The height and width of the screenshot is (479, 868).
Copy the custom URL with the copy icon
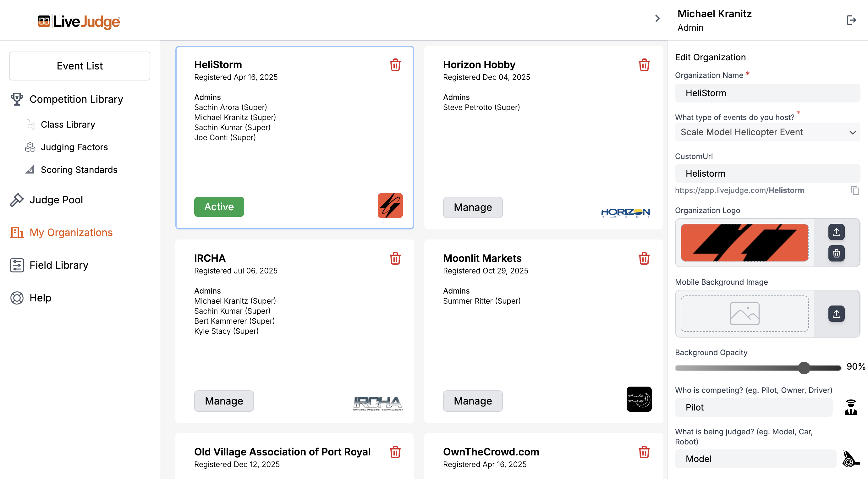tap(855, 190)
